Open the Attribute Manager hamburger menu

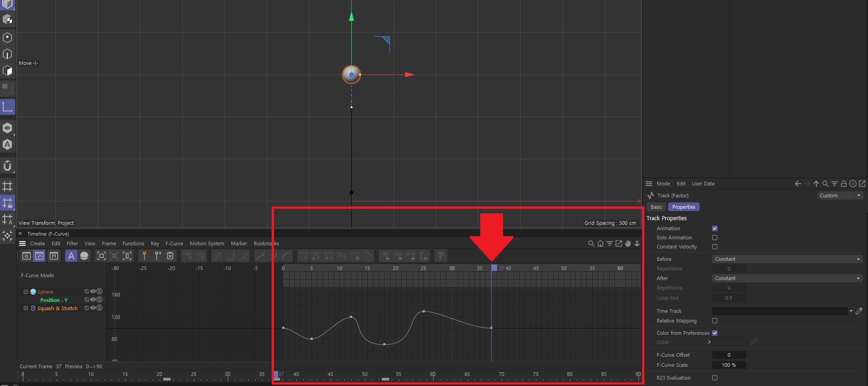coord(649,184)
